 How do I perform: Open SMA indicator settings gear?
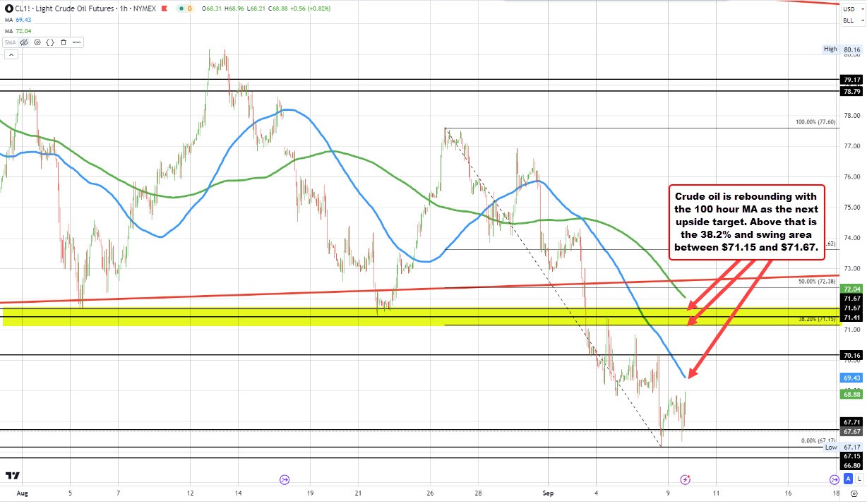tap(37, 42)
